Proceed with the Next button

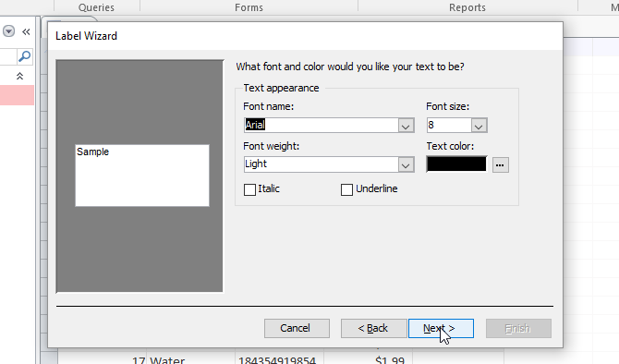pyautogui.click(x=441, y=329)
